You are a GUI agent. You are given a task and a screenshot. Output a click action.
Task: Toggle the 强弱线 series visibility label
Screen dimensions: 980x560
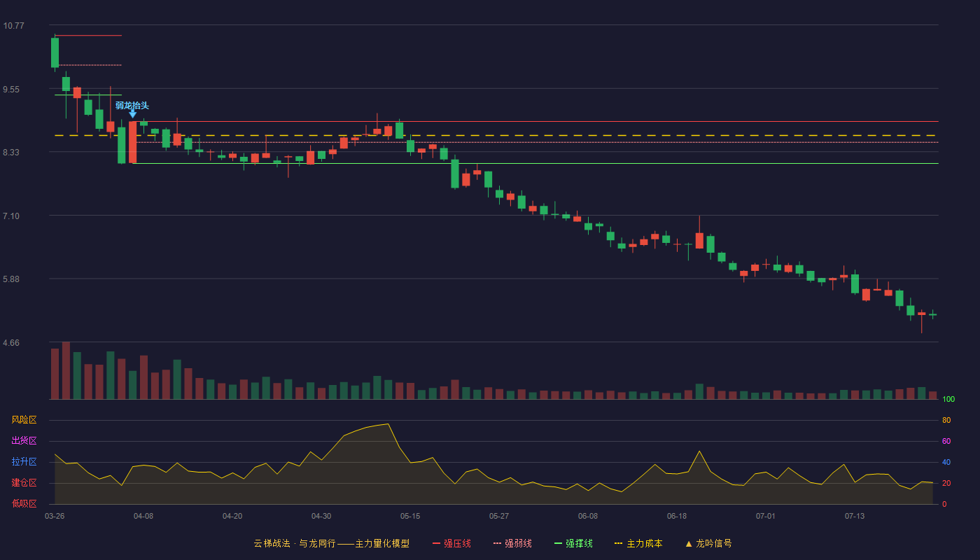pyautogui.click(x=518, y=543)
